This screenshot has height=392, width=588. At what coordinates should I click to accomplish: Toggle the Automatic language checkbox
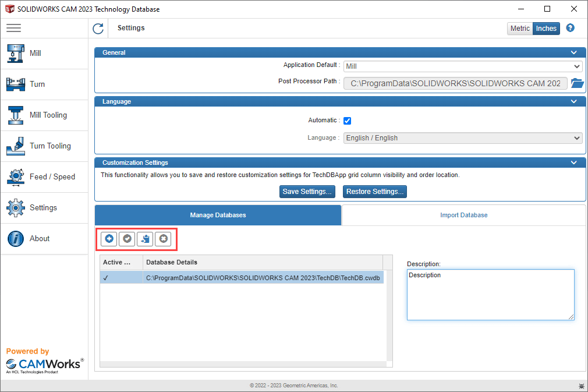347,121
